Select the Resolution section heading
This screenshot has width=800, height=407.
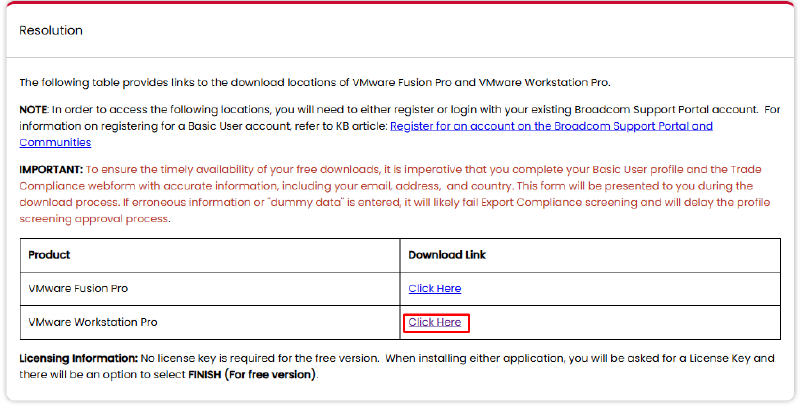[x=51, y=31]
